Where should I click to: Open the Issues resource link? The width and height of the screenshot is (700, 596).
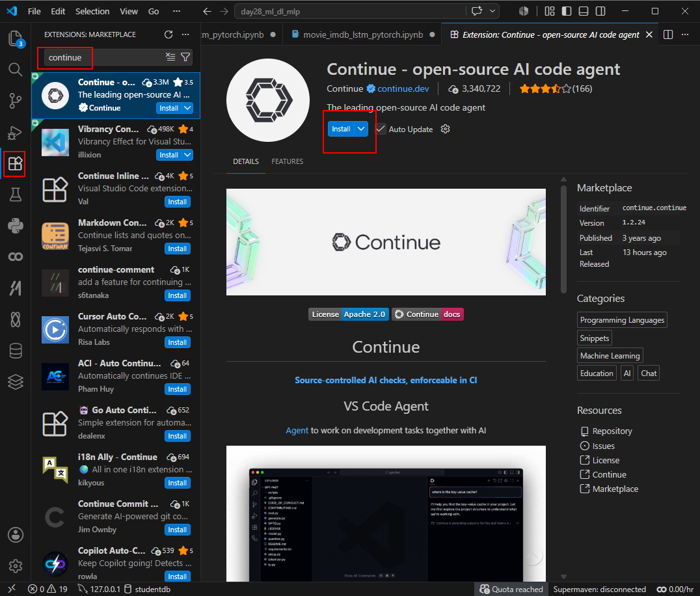[x=603, y=446]
